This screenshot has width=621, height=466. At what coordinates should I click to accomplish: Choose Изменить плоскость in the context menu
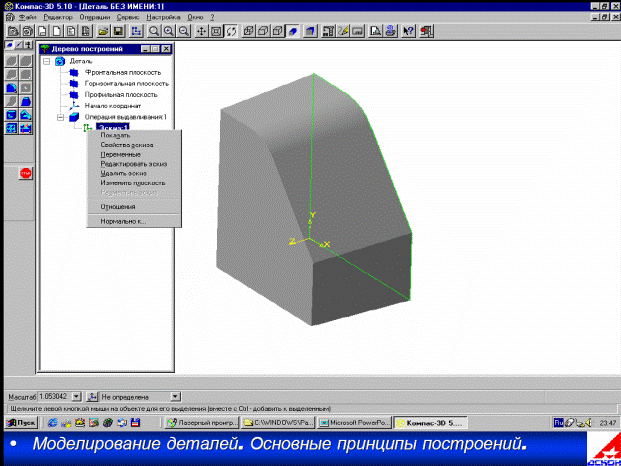pyautogui.click(x=134, y=183)
